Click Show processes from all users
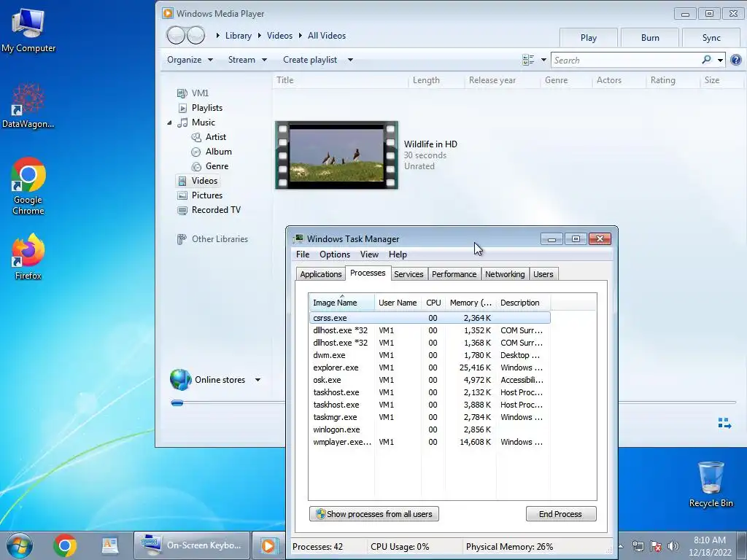747x560 pixels. pos(374,514)
